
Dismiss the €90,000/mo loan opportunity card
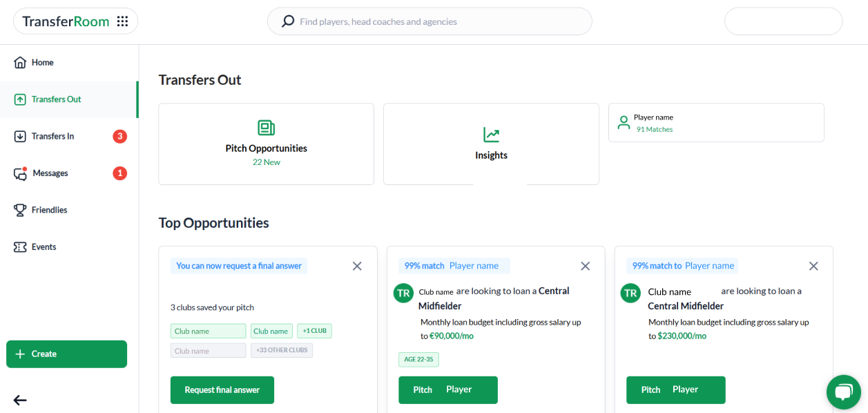(585, 266)
